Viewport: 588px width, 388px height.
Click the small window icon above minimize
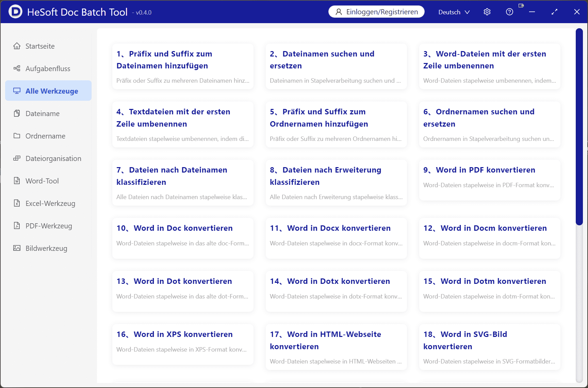point(521,5)
